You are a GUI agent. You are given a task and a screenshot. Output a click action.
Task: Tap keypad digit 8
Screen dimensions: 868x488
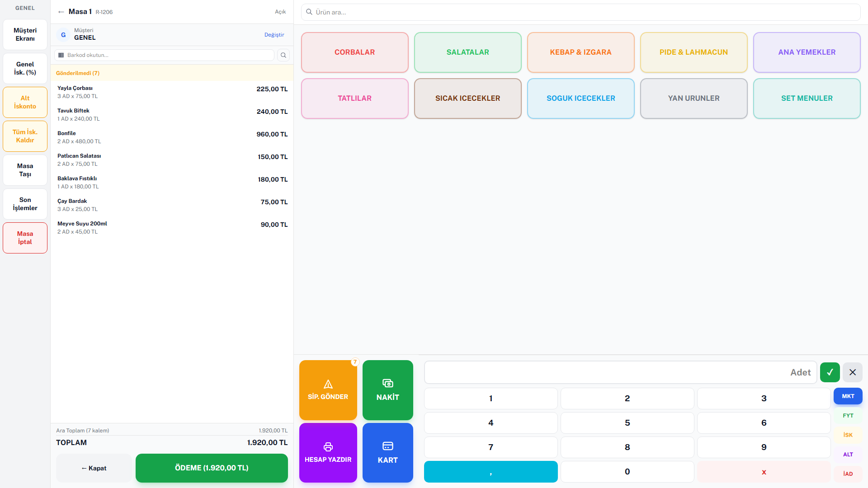pyautogui.click(x=627, y=447)
